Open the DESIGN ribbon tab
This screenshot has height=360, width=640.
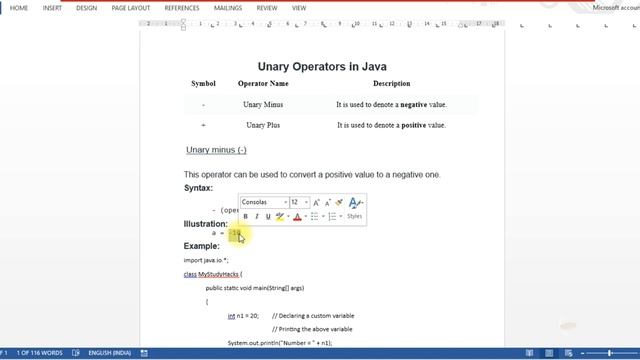[87, 8]
